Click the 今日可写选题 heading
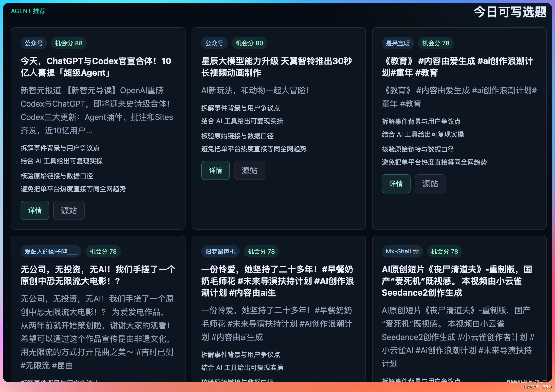The image size is (555, 392). [x=510, y=12]
